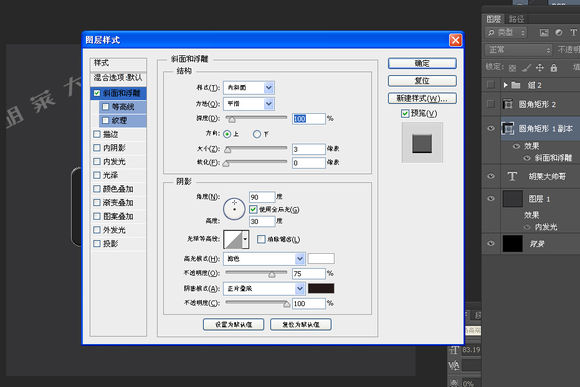
Task: Click the 复位 button
Action: pyautogui.click(x=422, y=80)
